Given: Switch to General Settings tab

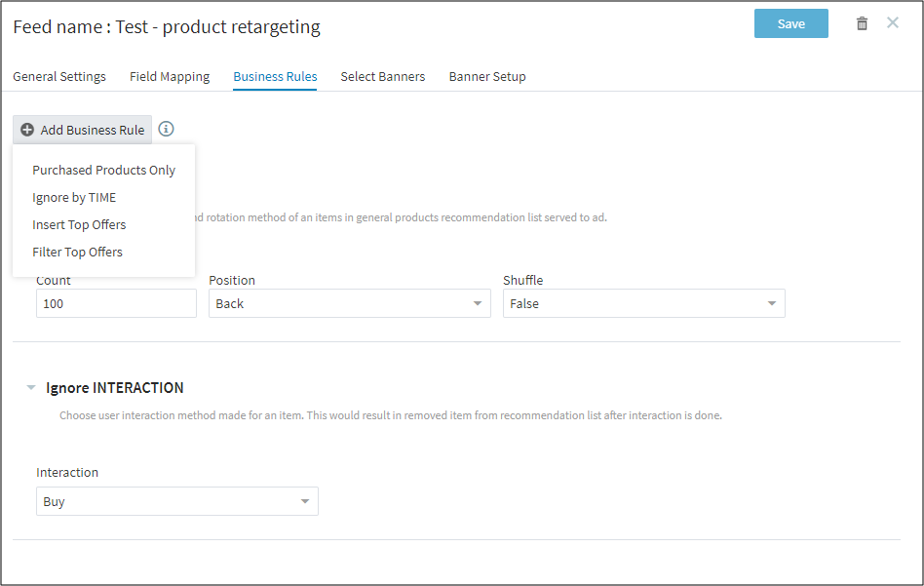Looking at the screenshot, I should pos(59,77).
